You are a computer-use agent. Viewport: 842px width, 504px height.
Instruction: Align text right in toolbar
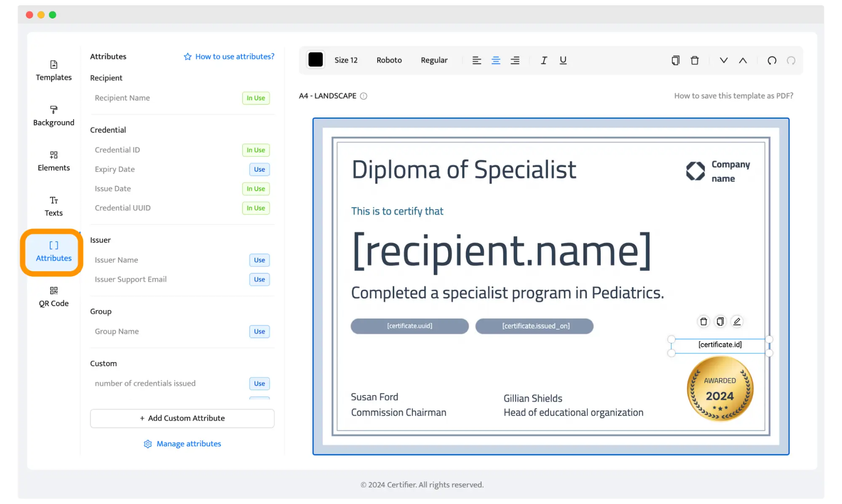pyautogui.click(x=515, y=60)
